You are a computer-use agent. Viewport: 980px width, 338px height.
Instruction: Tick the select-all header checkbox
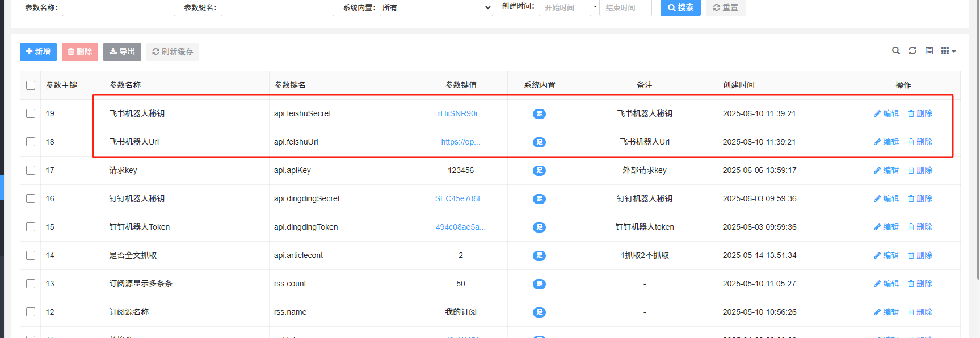click(x=31, y=85)
